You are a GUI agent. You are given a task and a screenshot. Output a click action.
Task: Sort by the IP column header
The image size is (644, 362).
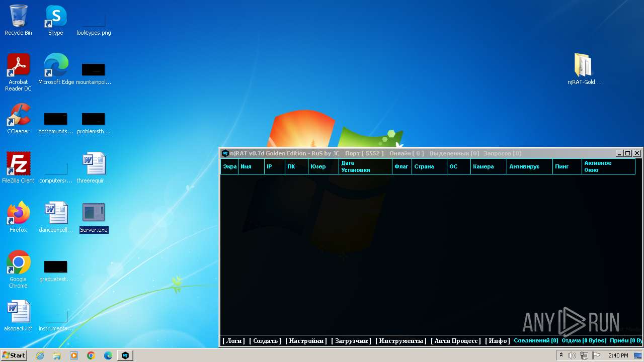click(275, 166)
